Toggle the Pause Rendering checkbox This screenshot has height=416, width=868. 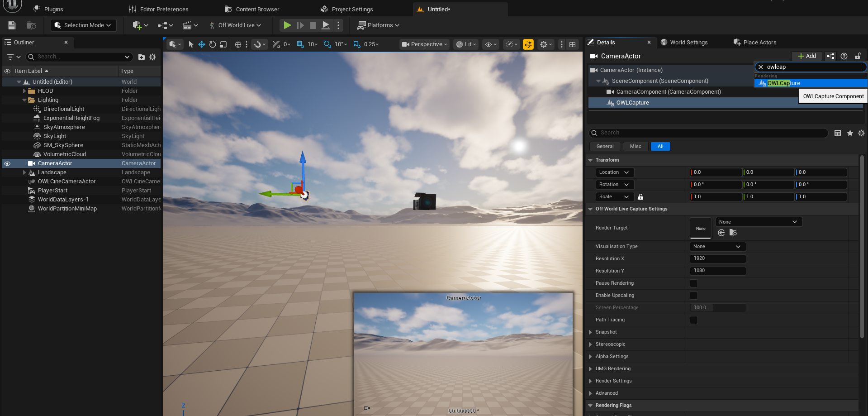point(694,283)
